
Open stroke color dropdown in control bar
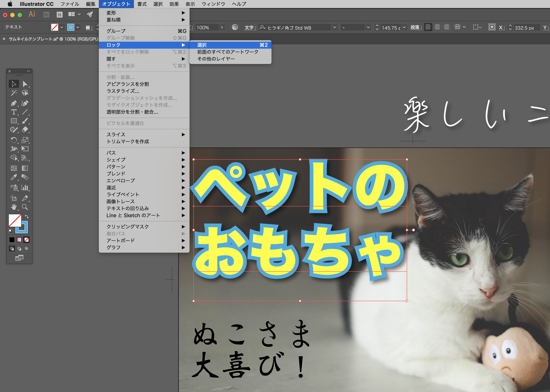pyautogui.click(x=78, y=27)
